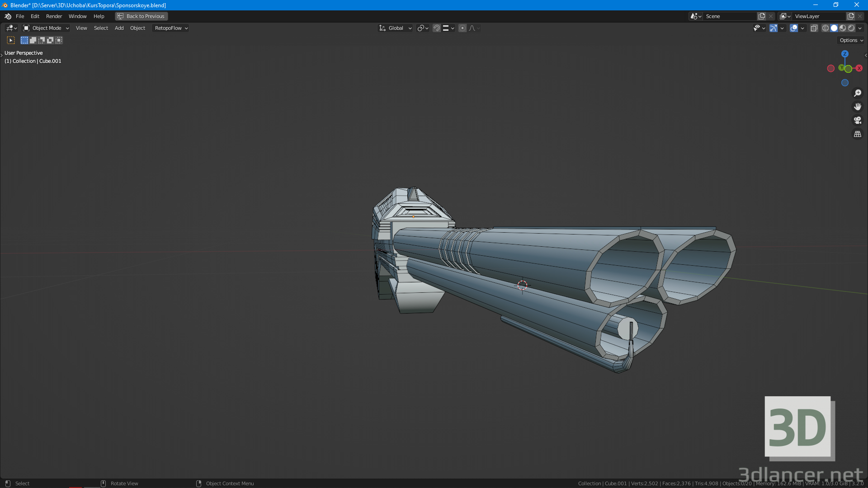
Task: Click the viewport shading wireframe icon
Action: pos(825,28)
